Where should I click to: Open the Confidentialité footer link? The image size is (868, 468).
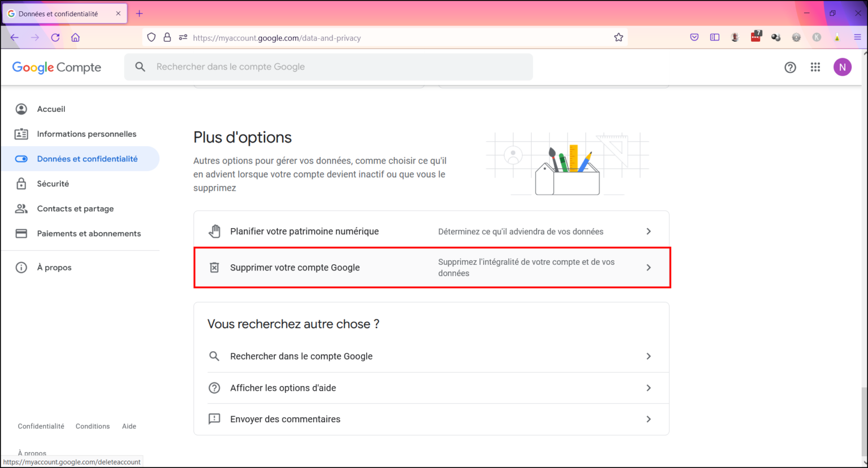pos(41,426)
